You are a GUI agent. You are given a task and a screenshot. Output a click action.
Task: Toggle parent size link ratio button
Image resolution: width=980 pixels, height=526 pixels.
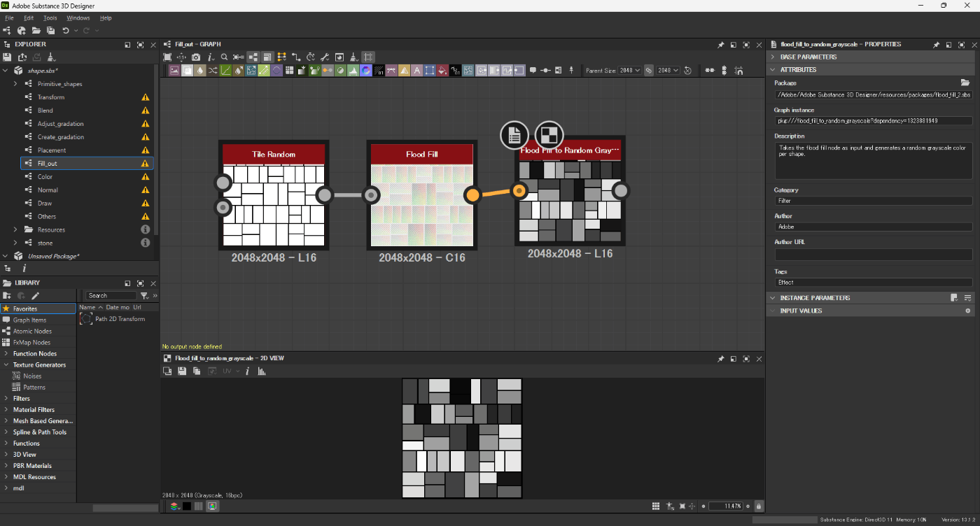coord(648,70)
